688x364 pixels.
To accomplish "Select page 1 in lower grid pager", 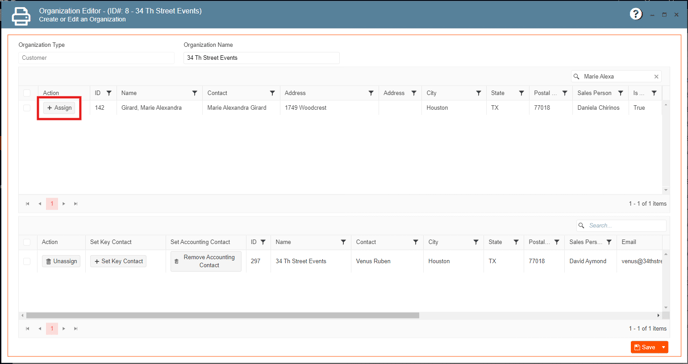I will pyautogui.click(x=52, y=328).
